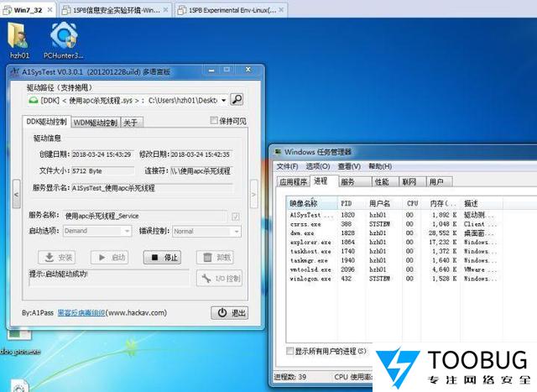Switch to the DDK驱动控制 tab
This screenshot has width=537, height=392.
(x=47, y=122)
